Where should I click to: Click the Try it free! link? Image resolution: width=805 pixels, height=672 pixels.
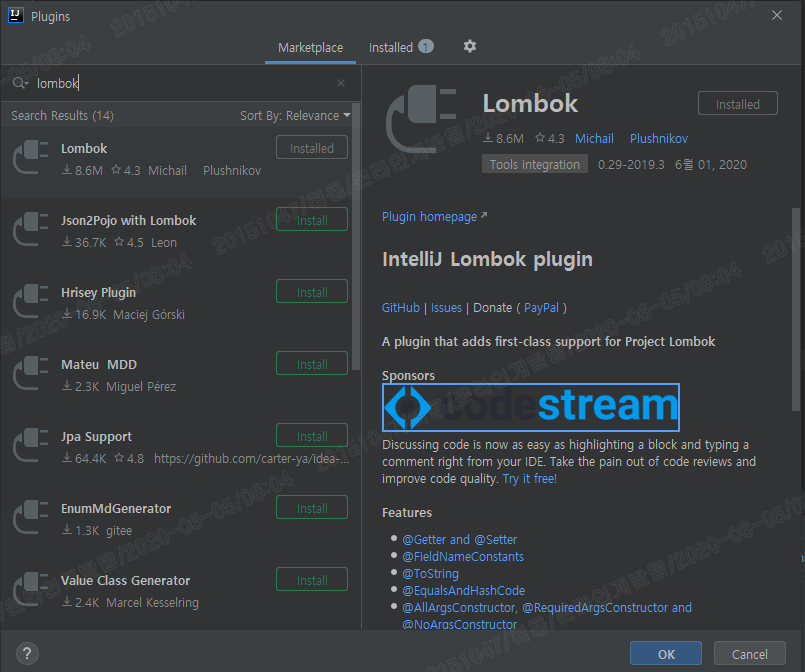529,479
